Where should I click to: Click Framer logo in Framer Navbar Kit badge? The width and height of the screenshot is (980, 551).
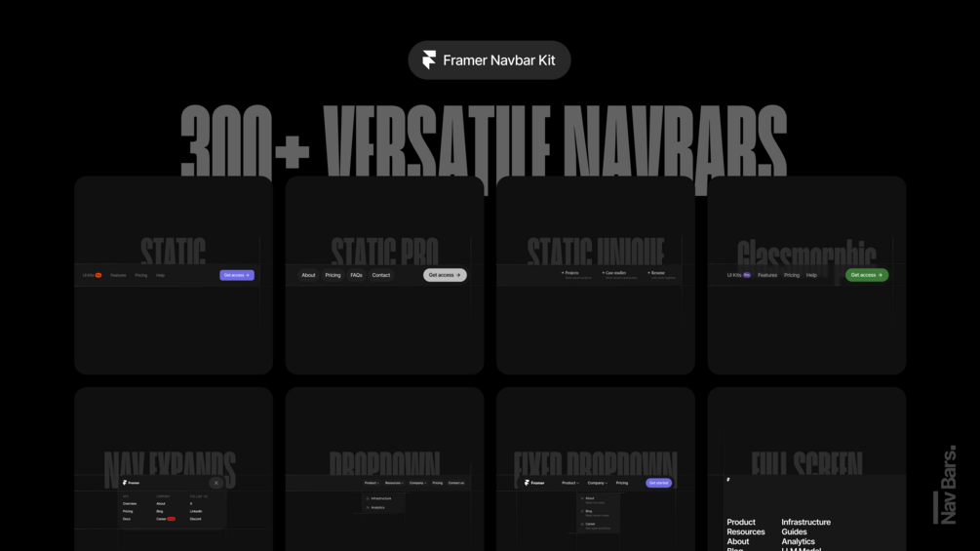pyautogui.click(x=429, y=59)
